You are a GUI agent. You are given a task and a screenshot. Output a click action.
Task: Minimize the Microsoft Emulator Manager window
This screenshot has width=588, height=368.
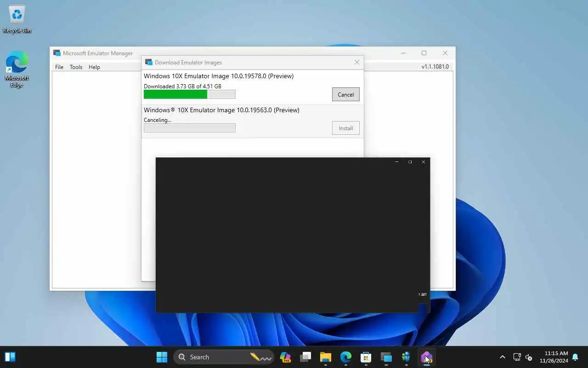[403, 53]
